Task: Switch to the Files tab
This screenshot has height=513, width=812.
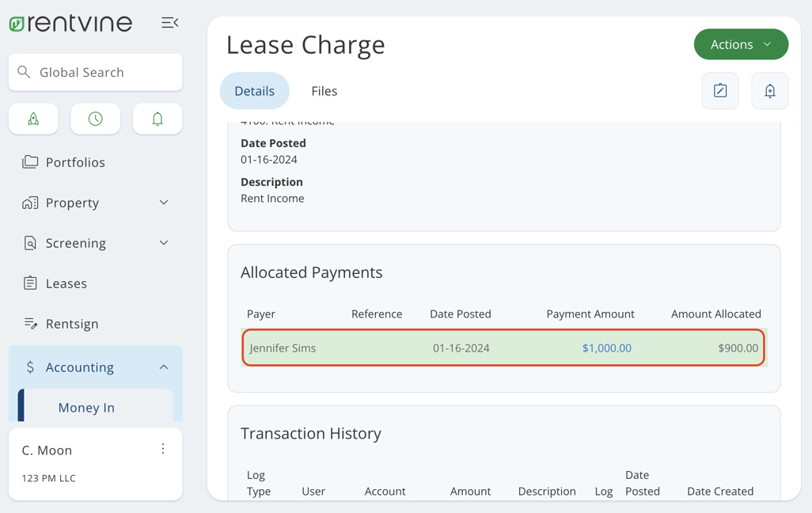Action: 324,90
